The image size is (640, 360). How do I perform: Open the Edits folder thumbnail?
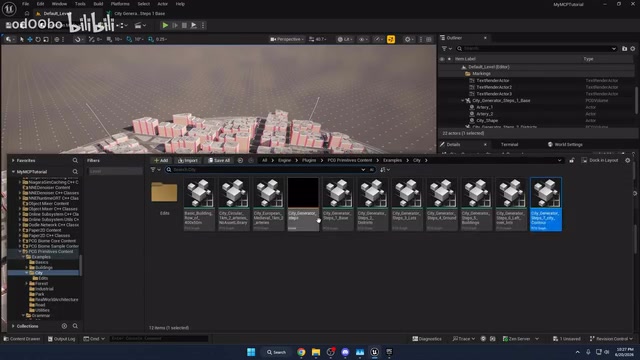(x=164, y=193)
